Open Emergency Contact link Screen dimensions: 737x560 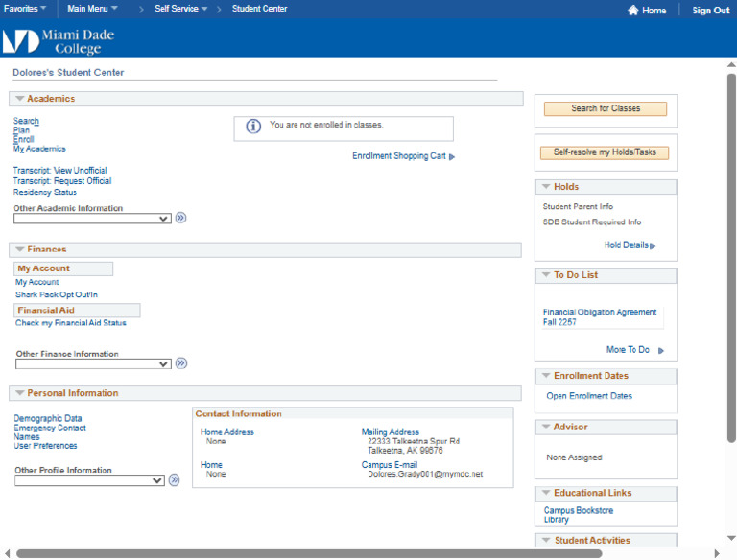(x=50, y=428)
